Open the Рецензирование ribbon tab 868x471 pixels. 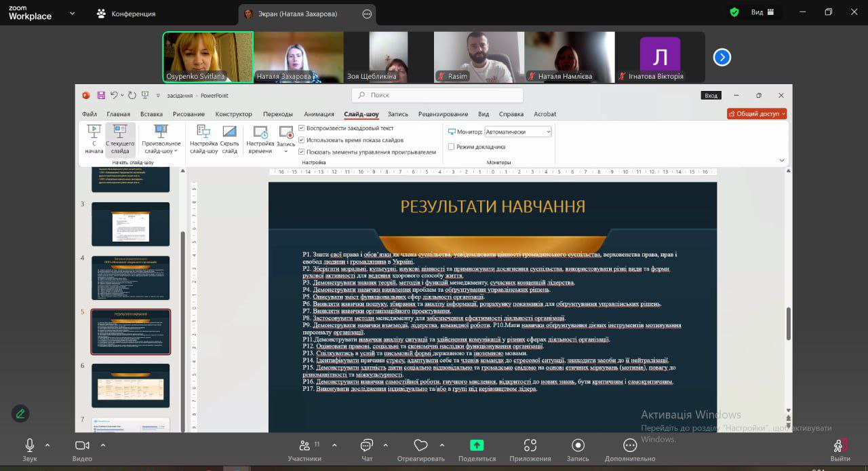coord(443,114)
